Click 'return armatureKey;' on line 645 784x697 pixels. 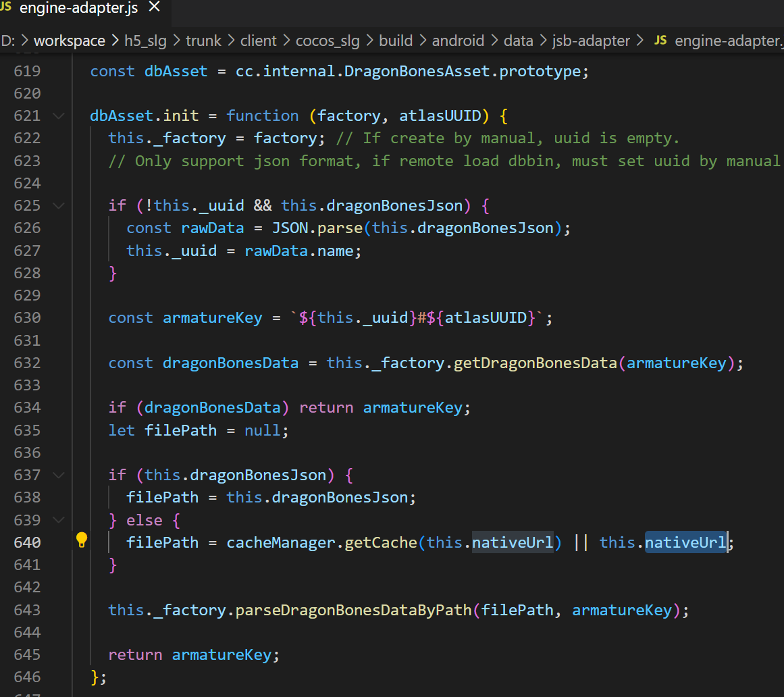tap(194, 655)
